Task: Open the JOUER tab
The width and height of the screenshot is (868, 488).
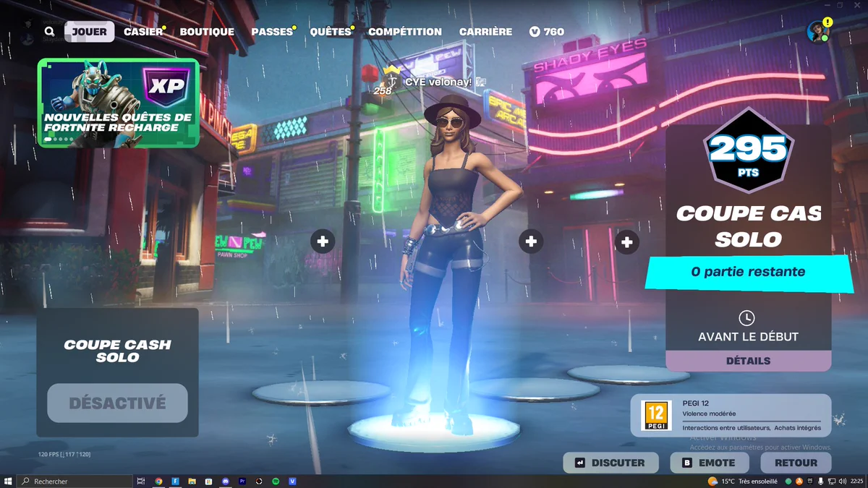Action: (89, 32)
